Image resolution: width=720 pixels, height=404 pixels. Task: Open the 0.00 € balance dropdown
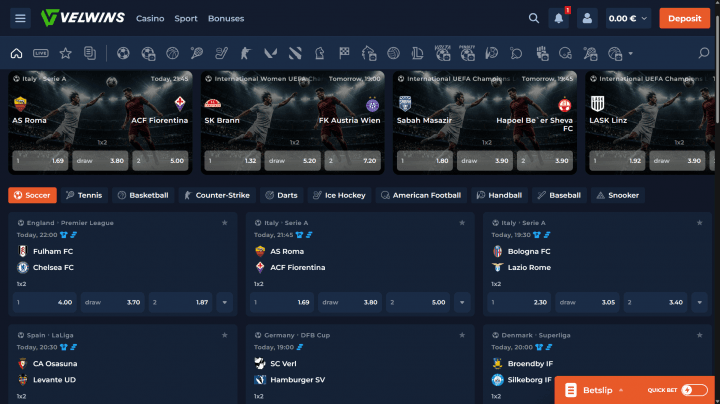pyautogui.click(x=628, y=18)
